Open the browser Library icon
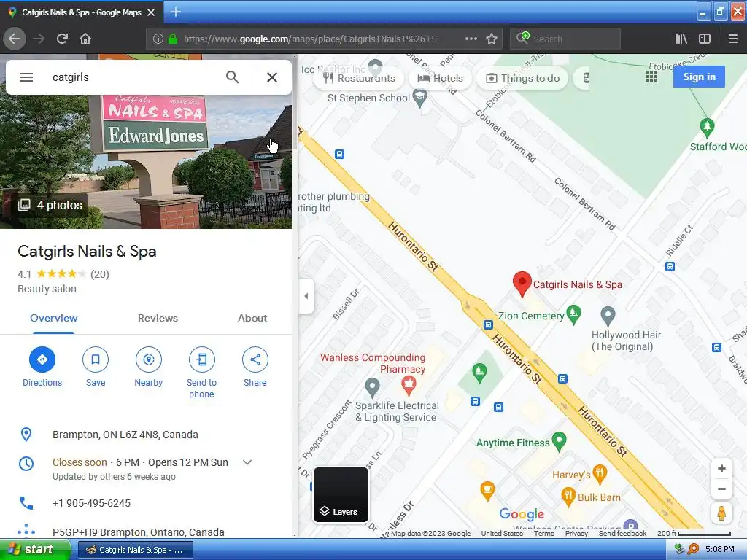The height and width of the screenshot is (560, 747). coord(681,39)
